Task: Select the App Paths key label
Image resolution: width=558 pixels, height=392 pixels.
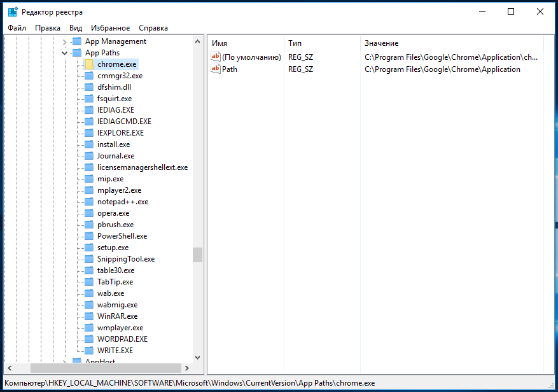Action: (102, 53)
